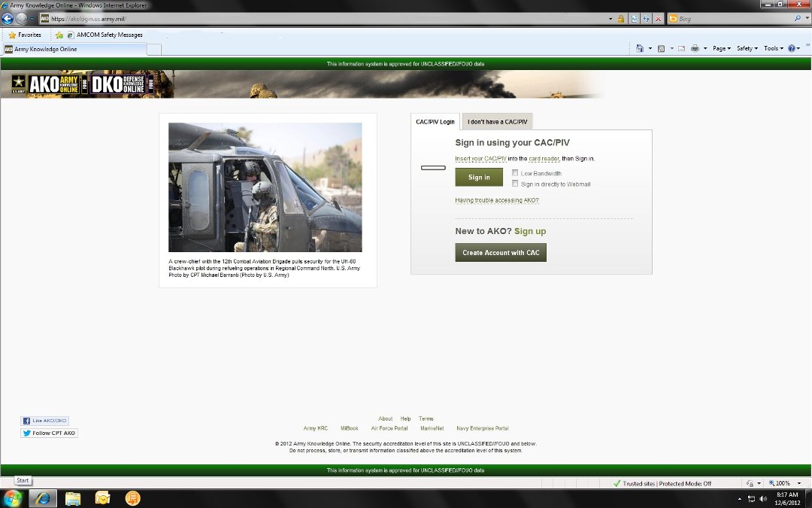Open the Help footer link
The width and height of the screenshot is (812, 508).
[x=405, y=418]
